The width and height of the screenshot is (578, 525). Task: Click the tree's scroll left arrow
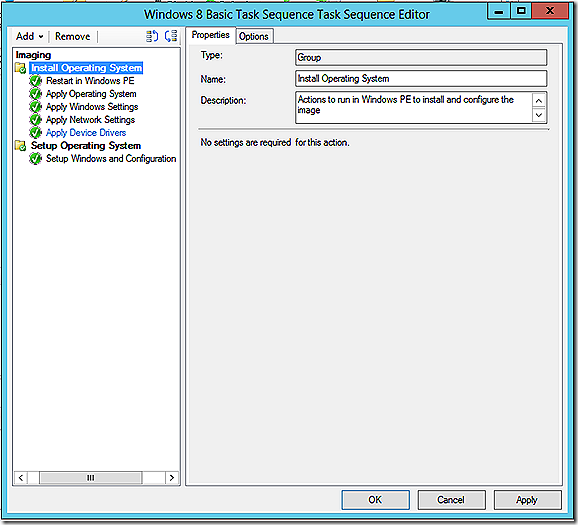[x=21, y=478]
